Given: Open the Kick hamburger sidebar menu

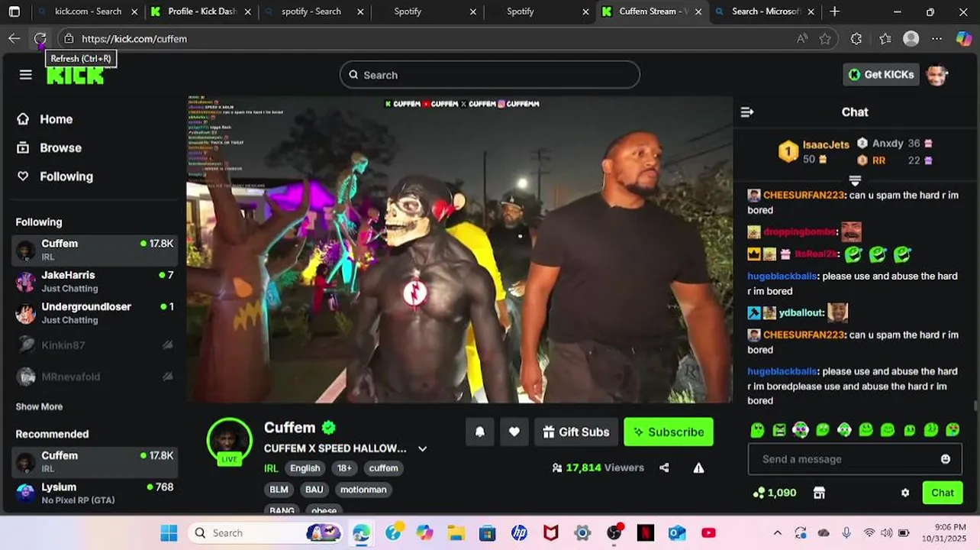Looking at the screenshot, I should (26, 74).
